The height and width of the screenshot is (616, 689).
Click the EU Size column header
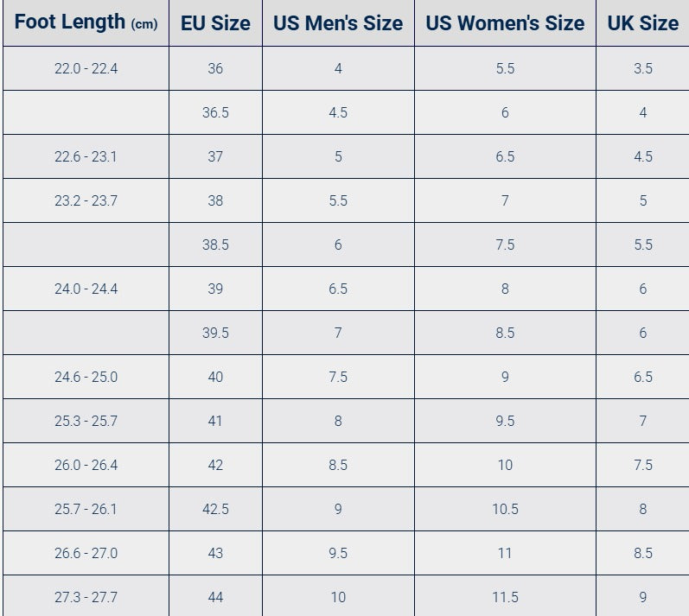pos(216,22)
